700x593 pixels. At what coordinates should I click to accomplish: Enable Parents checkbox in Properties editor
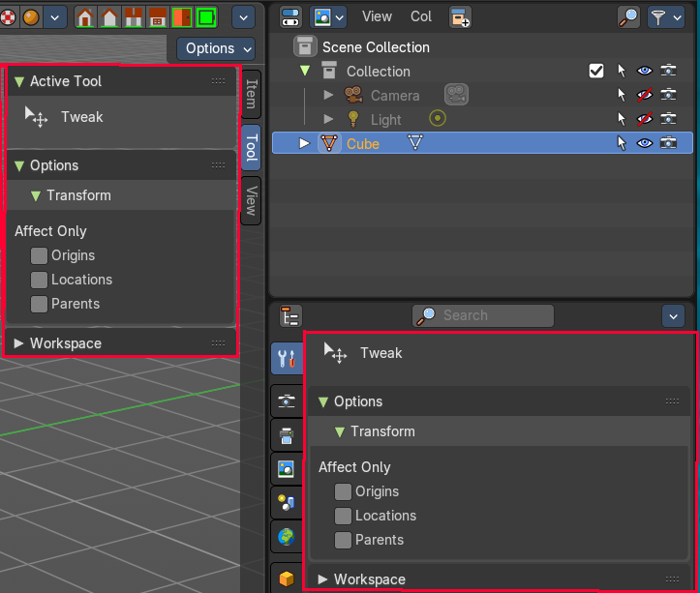pyautogui.click(x=343, y=540)
